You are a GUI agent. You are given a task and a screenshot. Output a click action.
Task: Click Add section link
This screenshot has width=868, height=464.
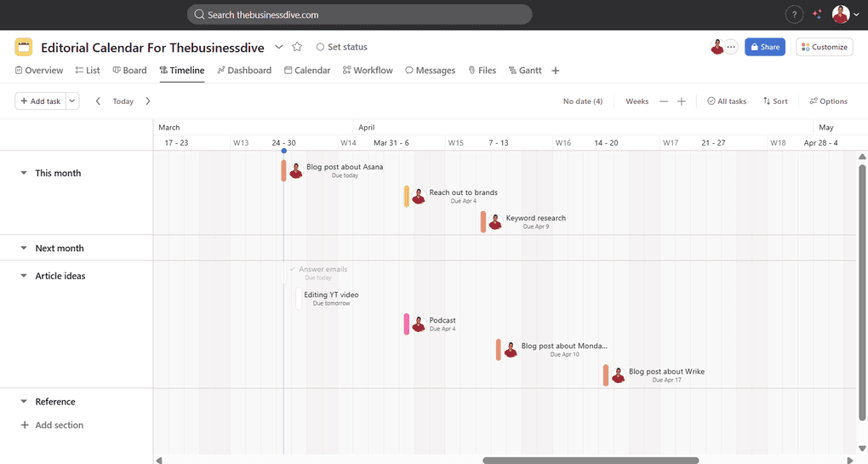60,425
